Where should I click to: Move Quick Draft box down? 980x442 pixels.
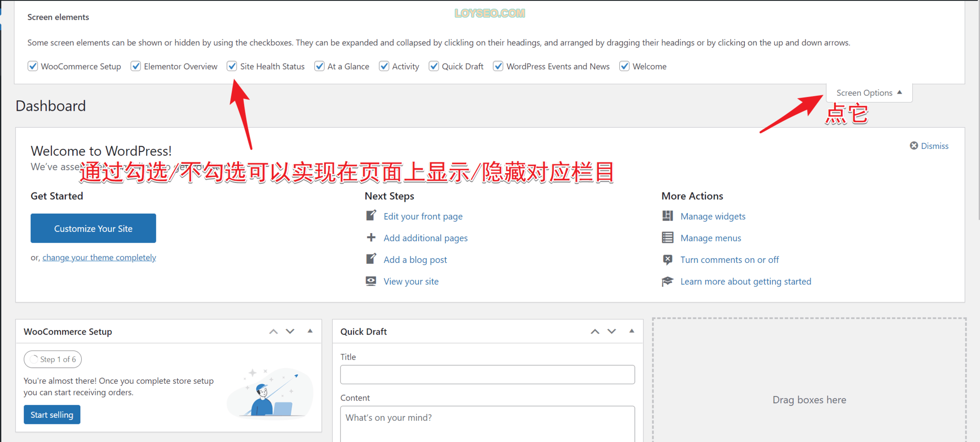pos(611,331)
